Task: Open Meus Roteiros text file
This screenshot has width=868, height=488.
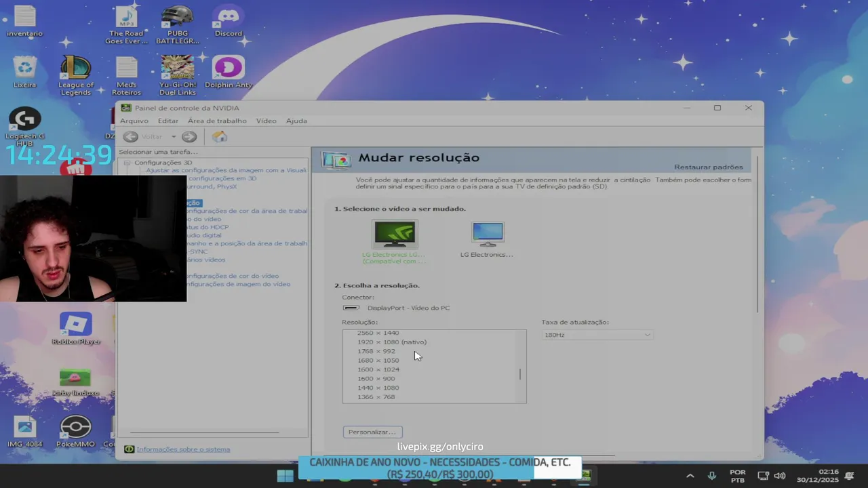Action: [x=127, y=76]
